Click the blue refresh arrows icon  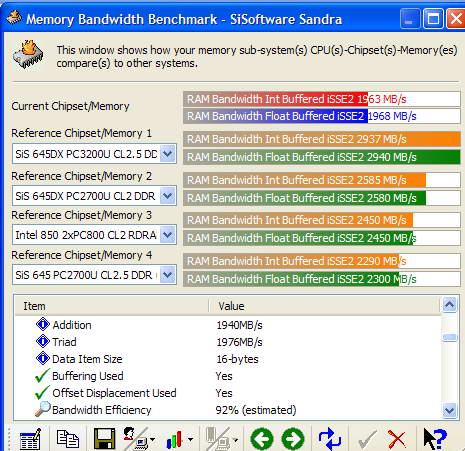[x=329, y=439]
